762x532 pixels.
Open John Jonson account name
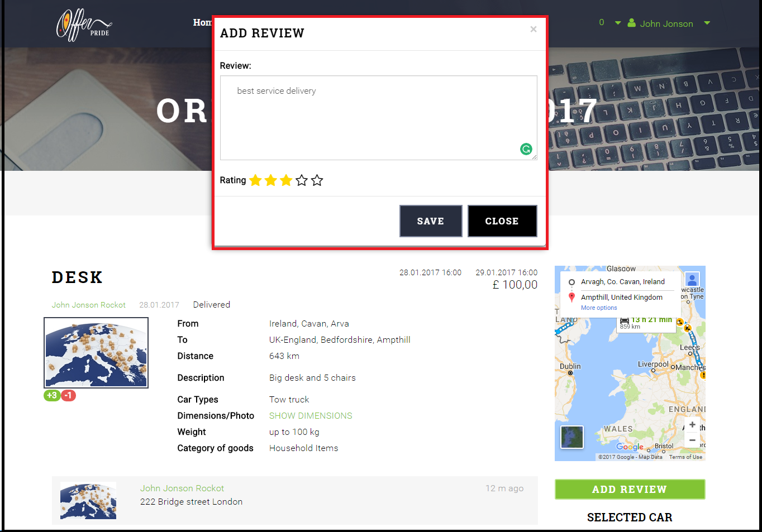(666, 23)
